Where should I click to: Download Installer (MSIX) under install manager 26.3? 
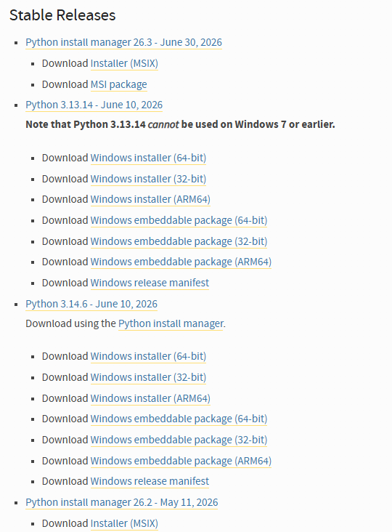coord(124,63)
